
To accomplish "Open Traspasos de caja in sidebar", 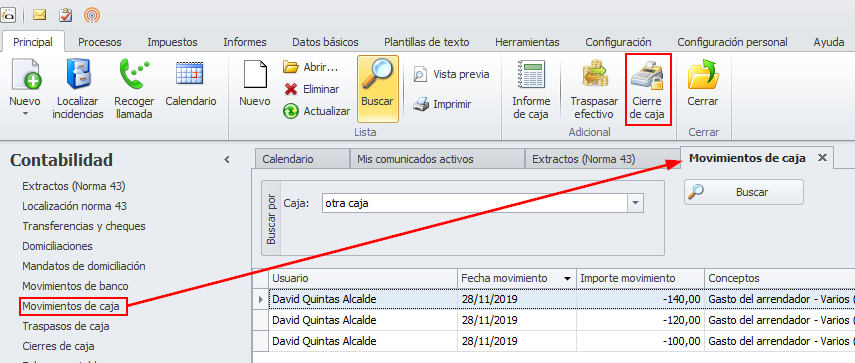I will pos(66,326).
